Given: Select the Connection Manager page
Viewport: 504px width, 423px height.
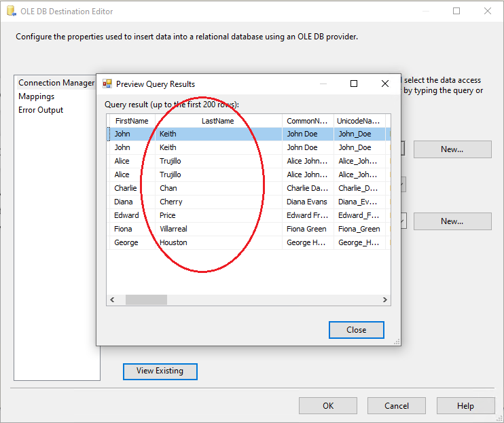Looking at the screenshot, I should tap(56, 83).
